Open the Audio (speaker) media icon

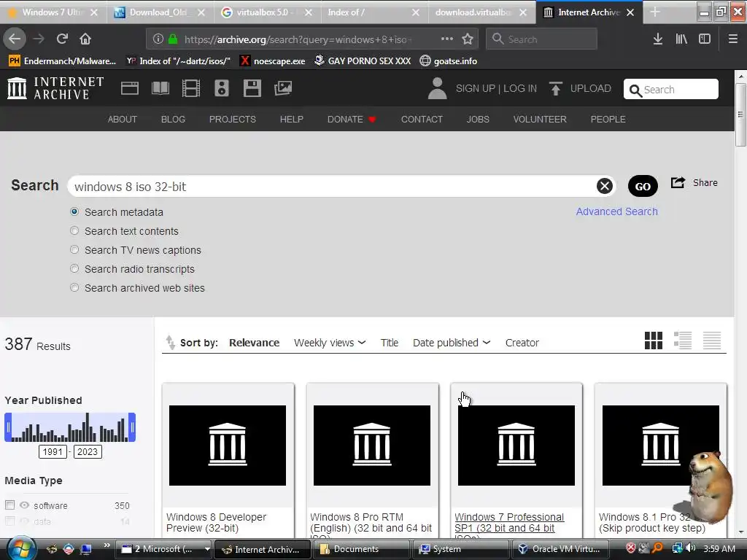pos(222,88)
